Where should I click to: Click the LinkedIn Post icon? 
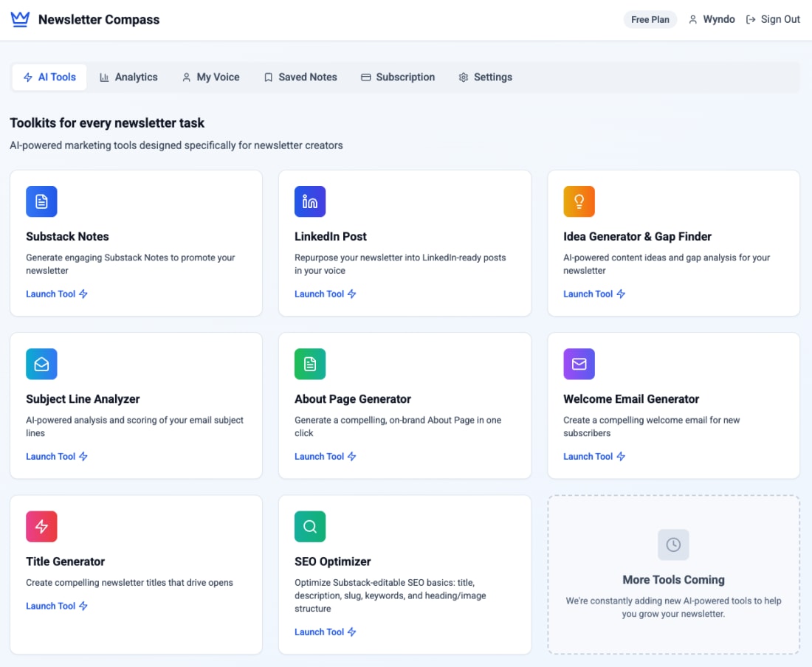(x=310, y=201)
